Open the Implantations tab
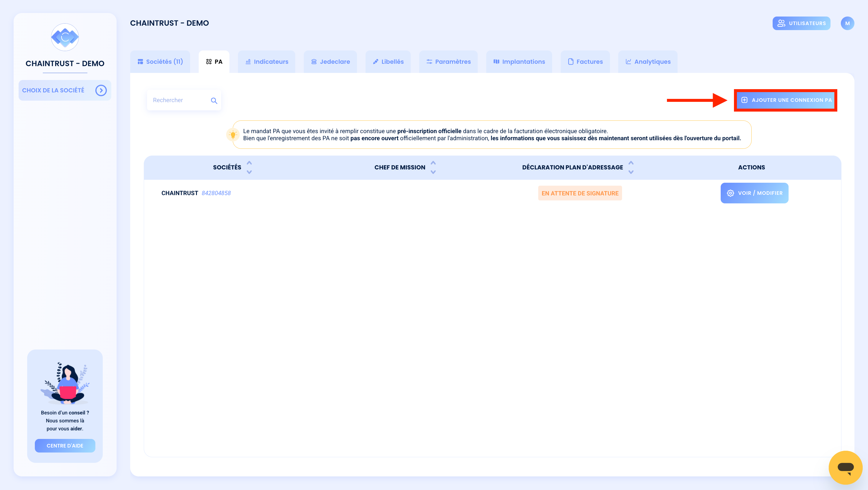Viewport: 868px width, 490px height. point(519,62)
